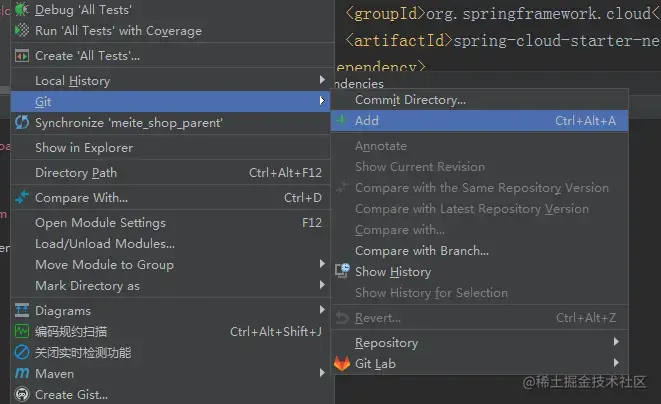Click the GitHub icon beside Create Gist
This screenshot has width=661, height=404.
point(21,394)
